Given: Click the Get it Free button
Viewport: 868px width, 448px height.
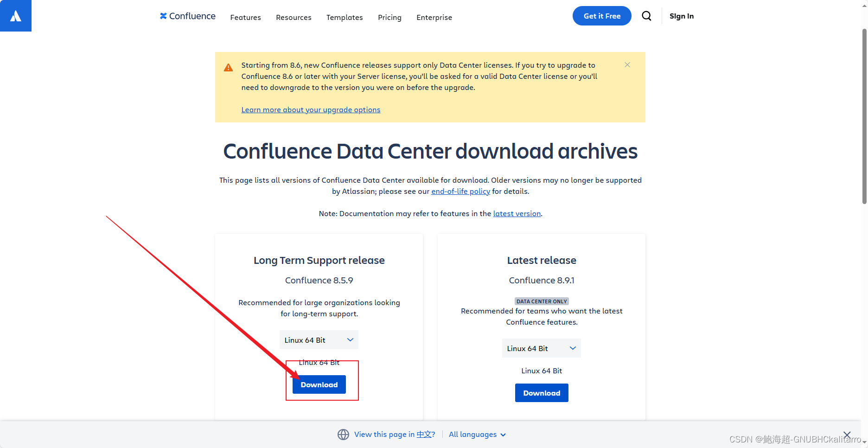Looking at the screenshot, I should (602, 16).
